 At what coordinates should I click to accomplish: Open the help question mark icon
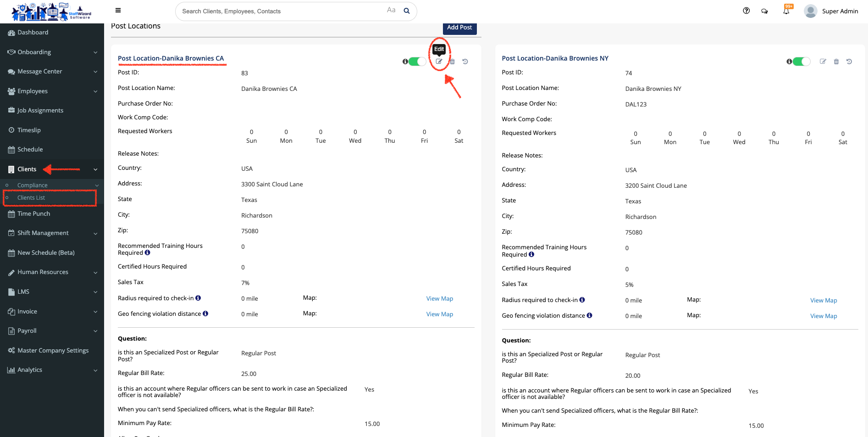tap(746, 11)
